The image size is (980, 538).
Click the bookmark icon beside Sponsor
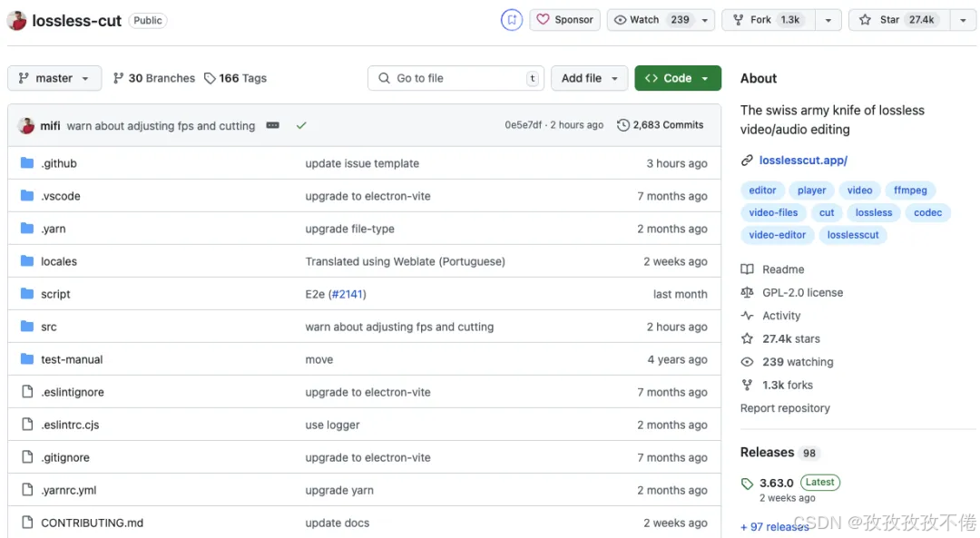click(x=511, y=20)
